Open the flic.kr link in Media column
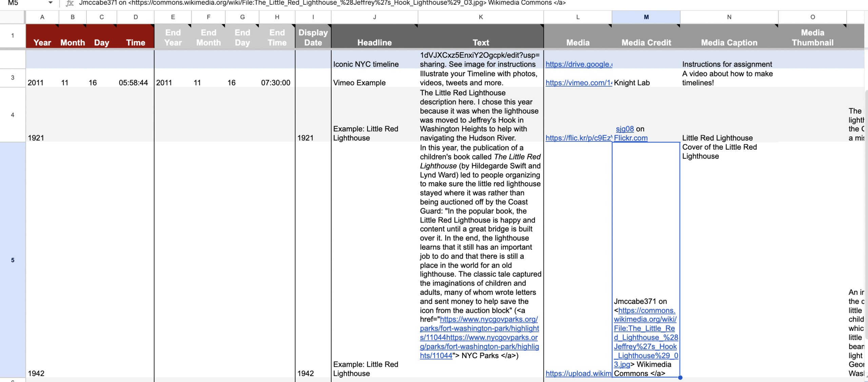Screen dimensions: 868x382 pyautogui.click(x=579, y=138)
